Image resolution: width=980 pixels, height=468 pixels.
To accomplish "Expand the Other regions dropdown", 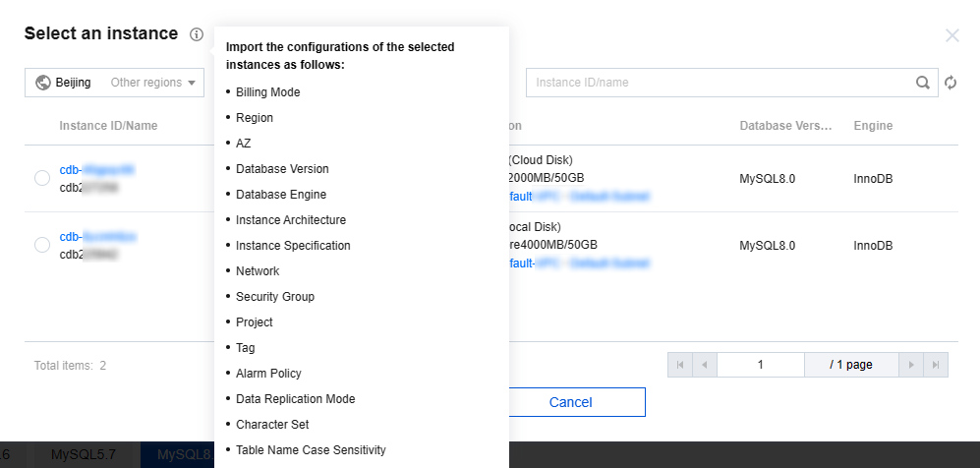I will (x=153, y=83).
